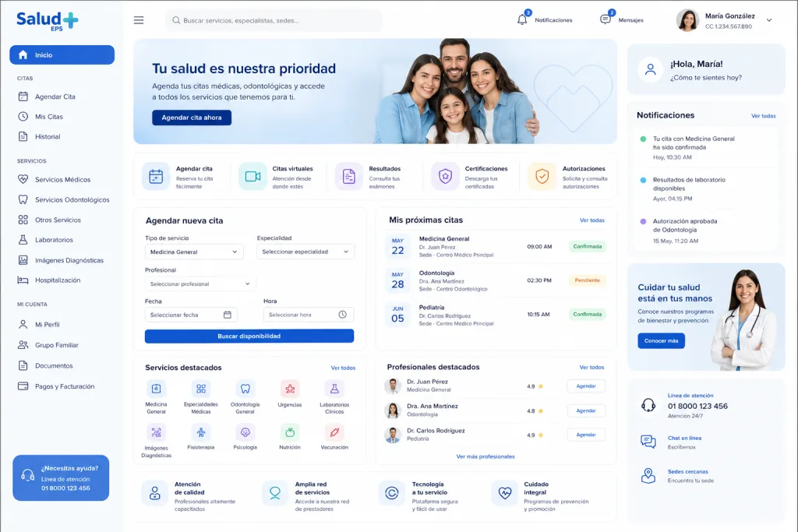Open the hamburger menu icon
798x532 pixels.
pyautogui.click(x=139, y=20)
